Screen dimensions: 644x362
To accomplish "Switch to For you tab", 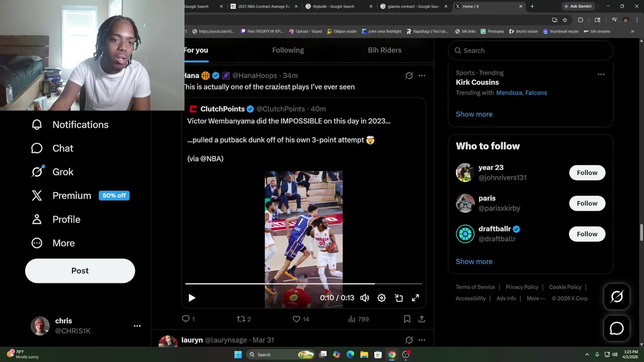I will click(x=196, y=50).
